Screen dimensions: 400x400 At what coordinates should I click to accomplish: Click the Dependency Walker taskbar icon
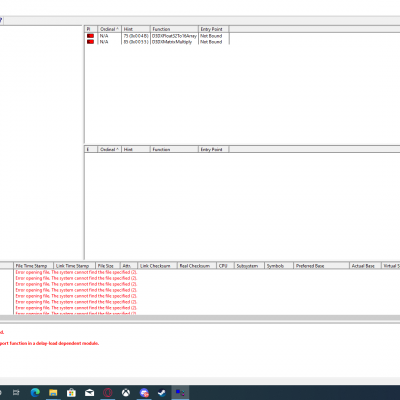pyautogui.click(x=180, y=393)
